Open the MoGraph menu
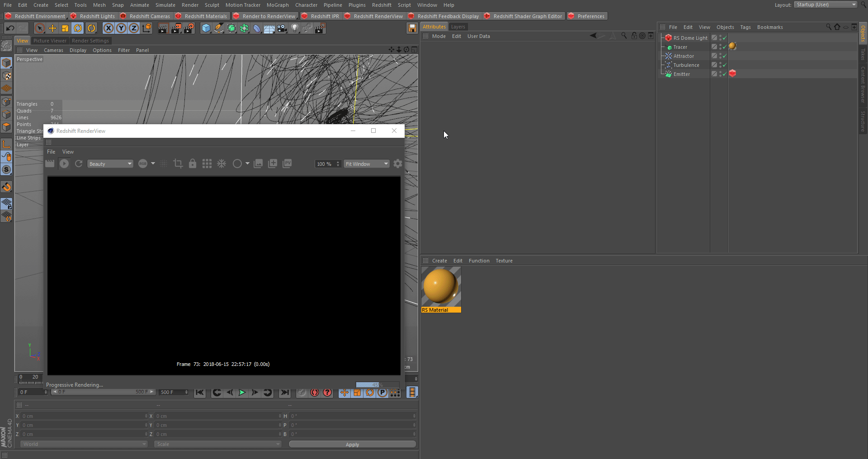868x459 pixels. click(x=278, y=5)
